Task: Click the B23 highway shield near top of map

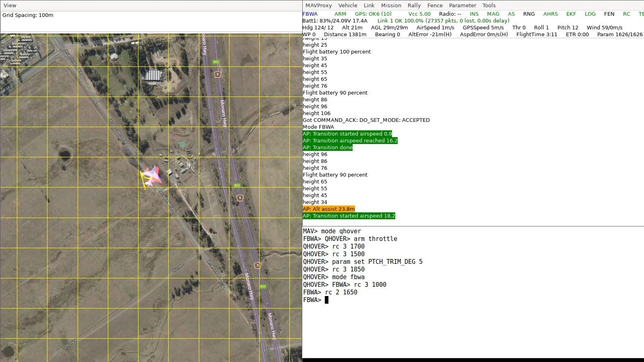Action: [x=216, y=62]
